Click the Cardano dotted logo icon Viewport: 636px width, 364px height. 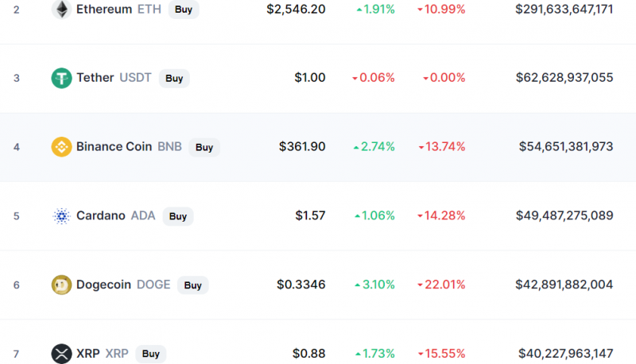62,215
